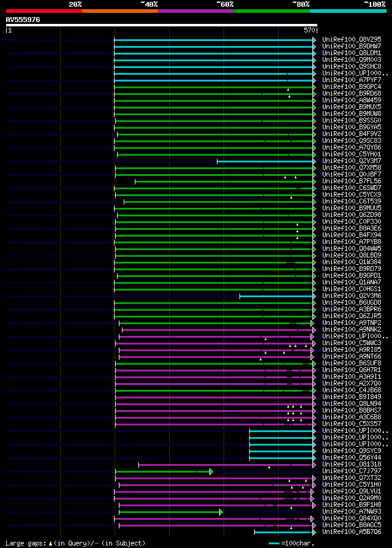392x548 pixels.
Task: Select subject label UniRef100_B6UGD8
Action: [x=352, y=303]
